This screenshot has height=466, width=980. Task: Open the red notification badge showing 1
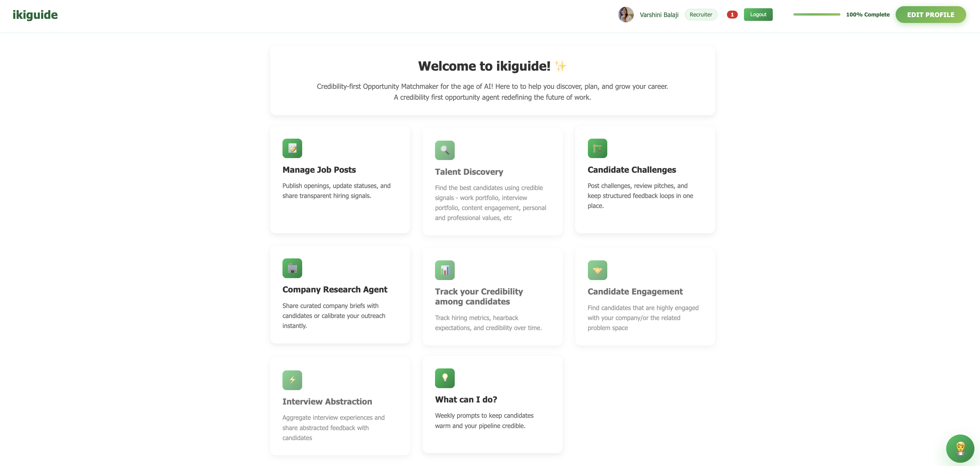pos(732,14)
